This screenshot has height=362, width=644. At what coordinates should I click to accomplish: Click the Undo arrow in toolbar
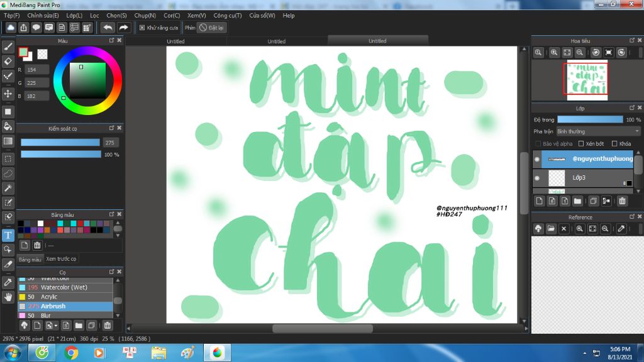pyautogui.click(x=108, y=28)
